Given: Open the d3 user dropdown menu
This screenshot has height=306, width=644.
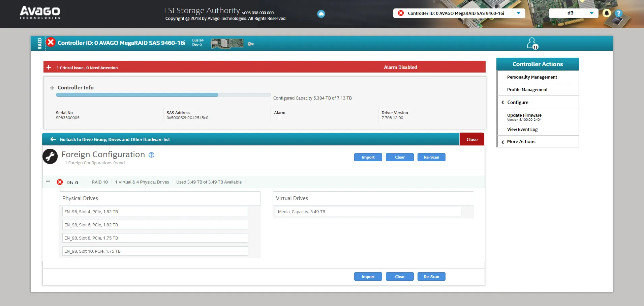Looking at the screenshot, I should tap(591, 13).
